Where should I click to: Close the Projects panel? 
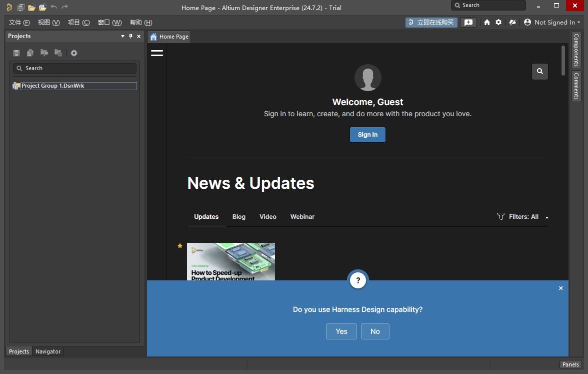(x=139, y=36)
